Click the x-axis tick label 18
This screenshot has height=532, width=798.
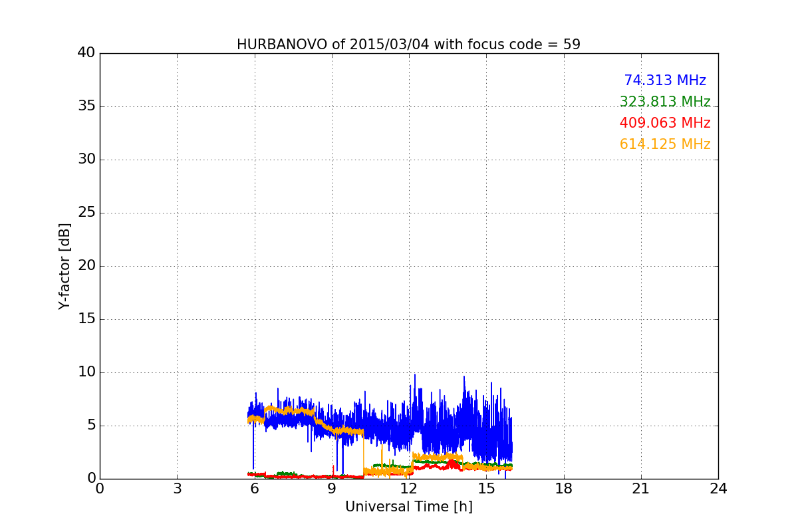pos(564,489)
